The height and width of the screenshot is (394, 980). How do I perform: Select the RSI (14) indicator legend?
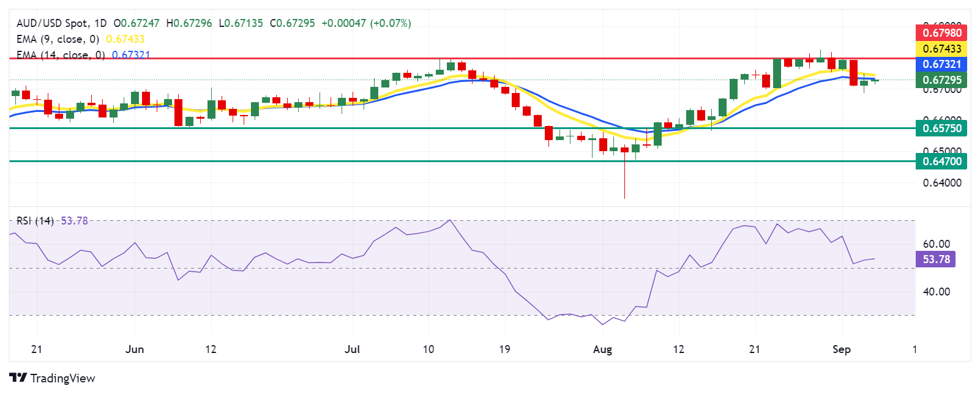click(x=35, y=221)
